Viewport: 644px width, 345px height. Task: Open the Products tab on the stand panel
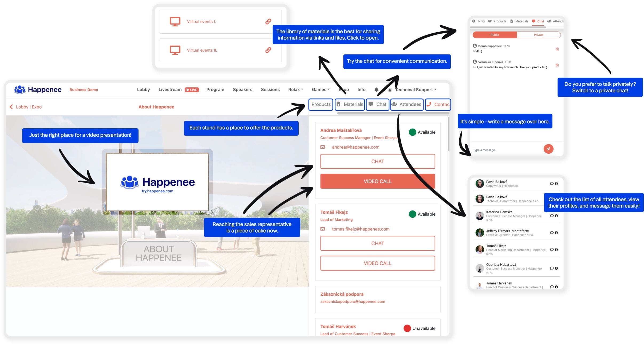click(x=321, y=104)
